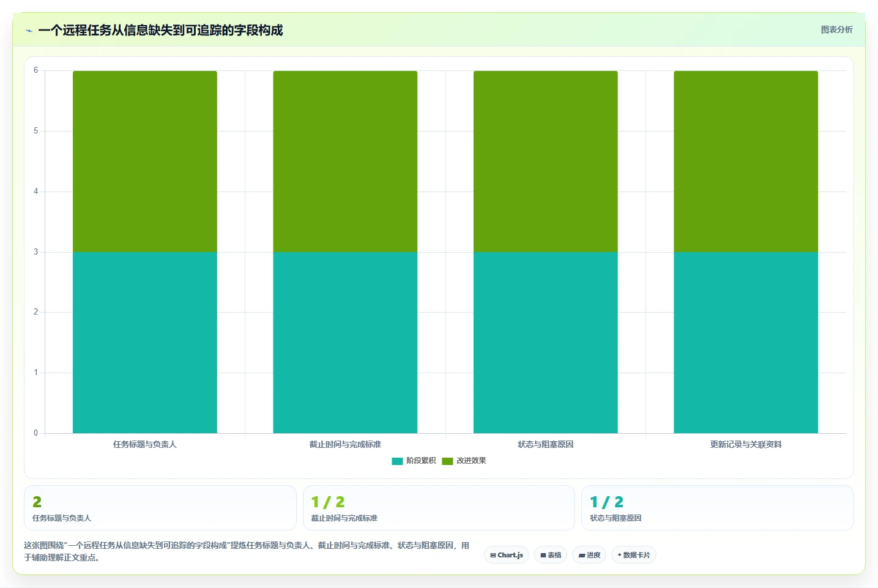Click the stat card caption 截止时间与完成标准
Image resolution: width=878 pixels, height=588 pixels.
tap(344, 518)
